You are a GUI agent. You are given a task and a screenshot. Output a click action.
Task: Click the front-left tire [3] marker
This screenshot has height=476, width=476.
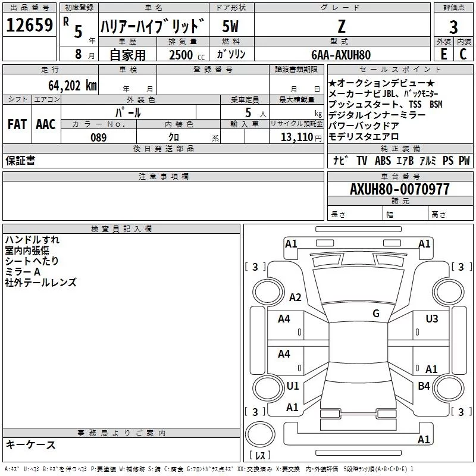255,267
